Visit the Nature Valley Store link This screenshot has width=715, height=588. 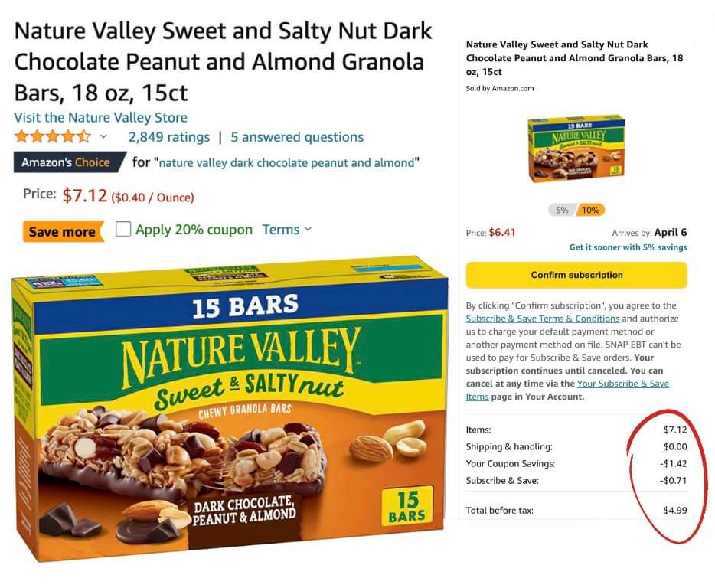pos(101,117)
